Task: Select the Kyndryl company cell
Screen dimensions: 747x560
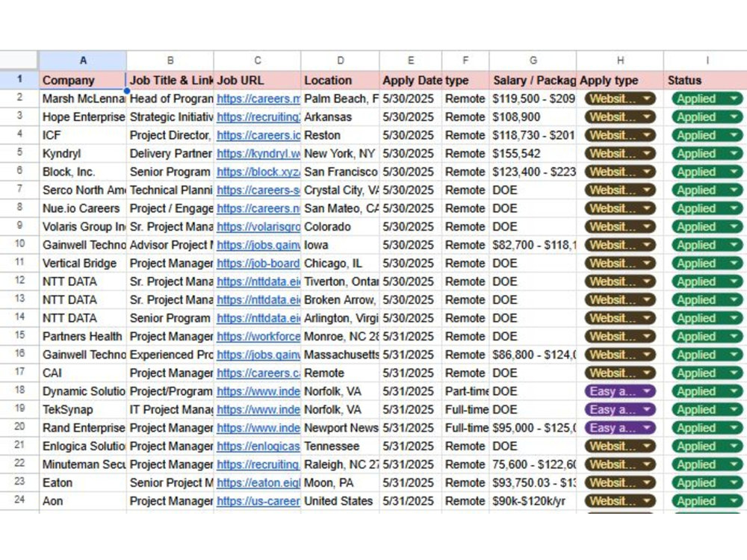Action: pyautogui.click(x=83, y=154)
